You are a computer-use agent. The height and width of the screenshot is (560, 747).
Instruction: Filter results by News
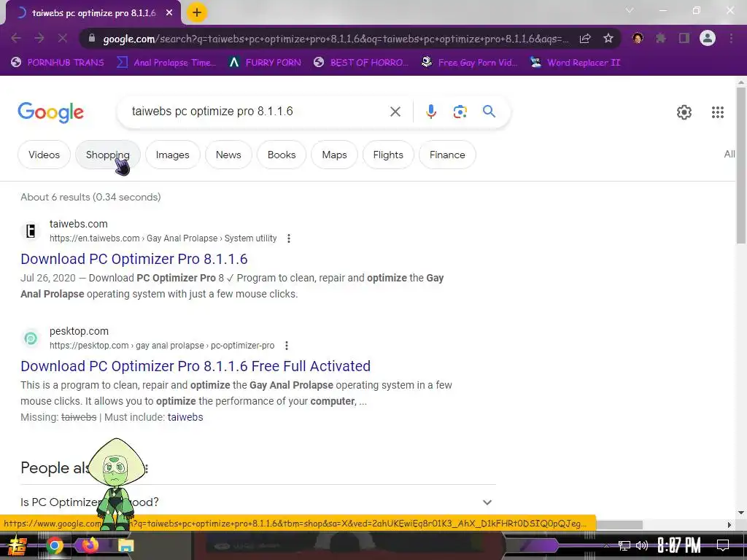(x=228, y=155)
